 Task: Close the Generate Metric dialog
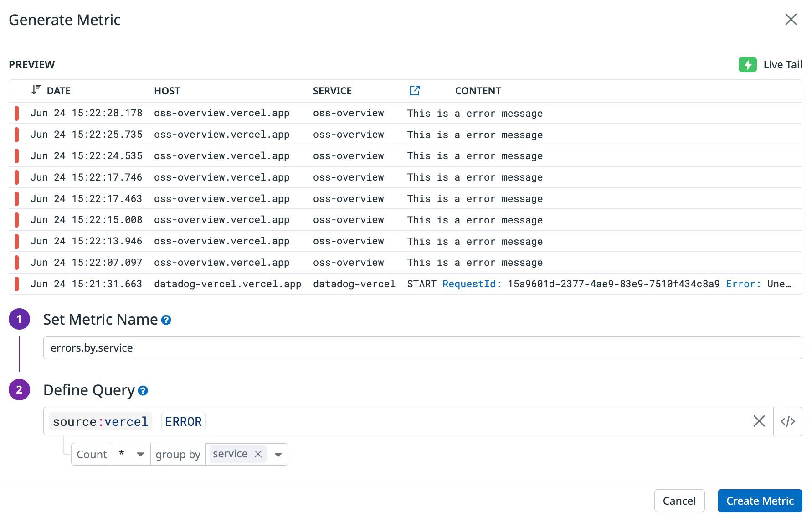[x=791, y=19]
